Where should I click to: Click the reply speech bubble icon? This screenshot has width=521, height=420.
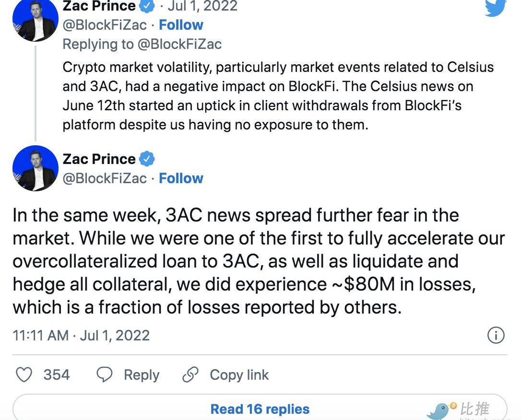click(104, 375)
